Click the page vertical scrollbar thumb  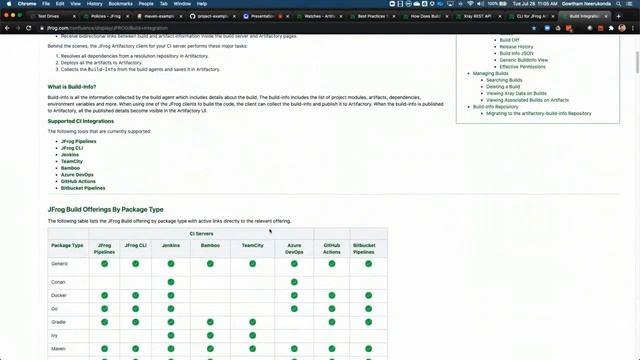[637, 62]
